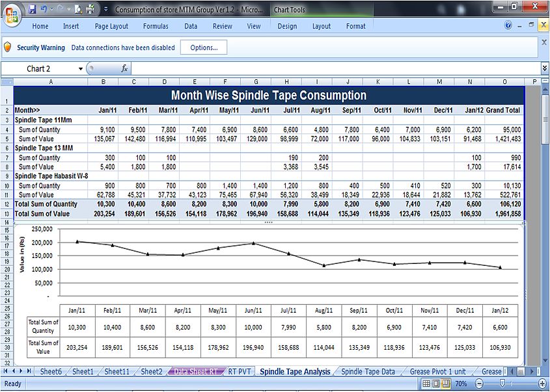Screen dimensions: 550x392
Task: Go to first sheet tab arrow
Action: tap(6, 371)
